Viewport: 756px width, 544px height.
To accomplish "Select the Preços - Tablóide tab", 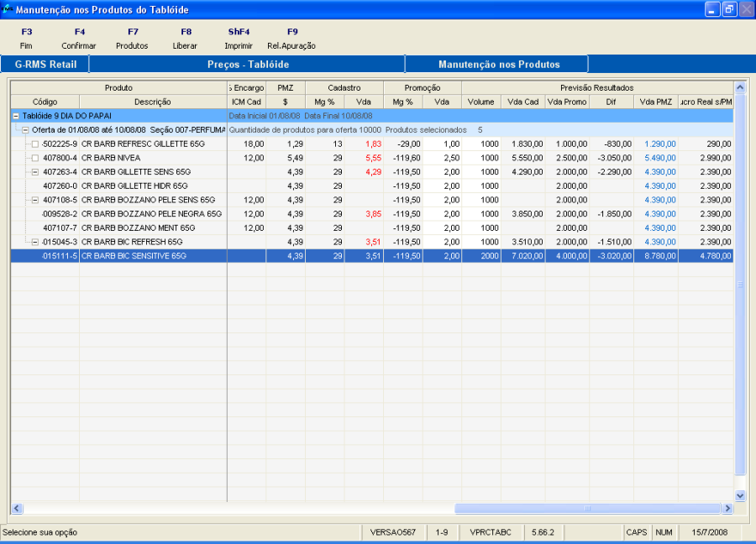I will 248,64.
